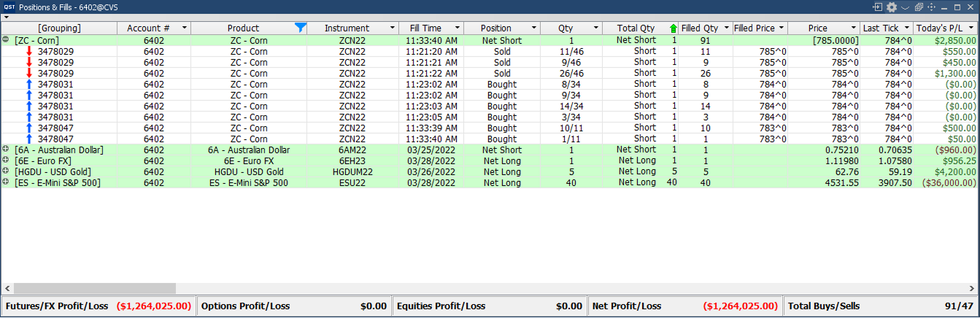Click red sold arrow for 11:21:22 AM fill
The image size is (980, 318).
click(28, 74)
